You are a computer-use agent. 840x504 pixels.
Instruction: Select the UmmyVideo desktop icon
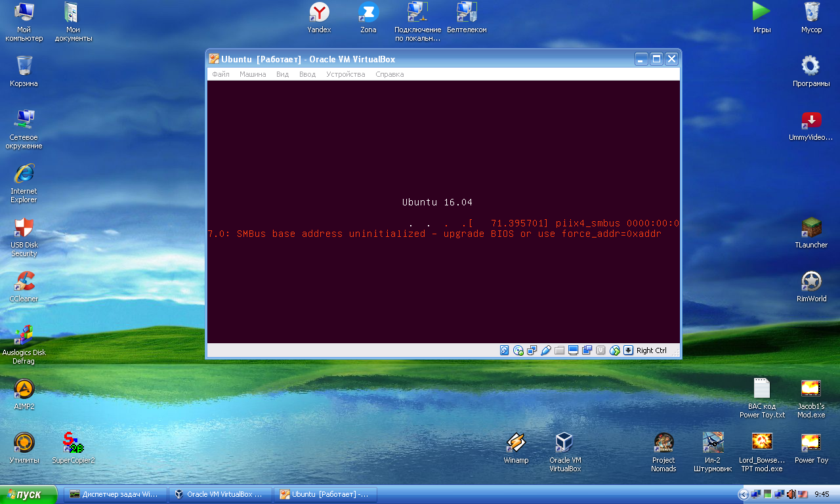pos(811,126)
